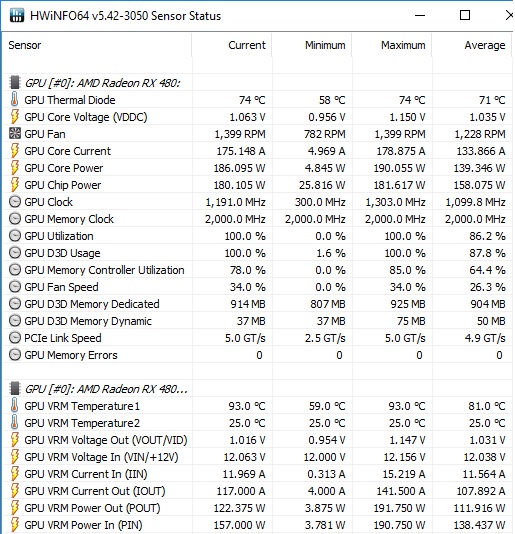Click the 175.148 A current value
The width and height of the screenshot is (515, 534).
pos(241,151)
